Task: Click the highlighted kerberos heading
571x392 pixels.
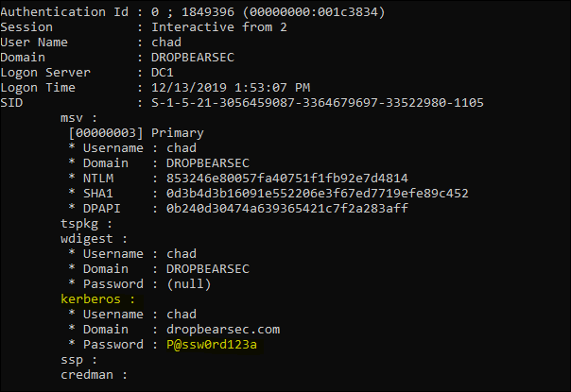Action: [97, 298]
